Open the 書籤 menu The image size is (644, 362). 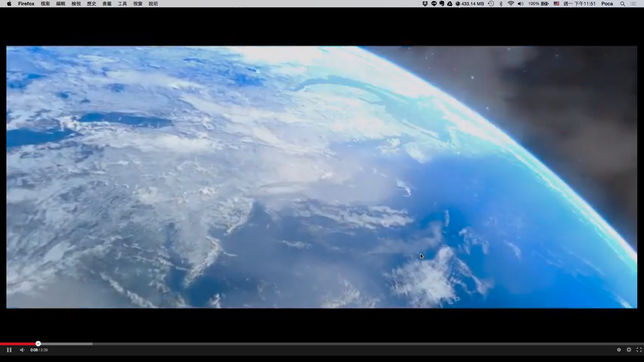point(107,4)
